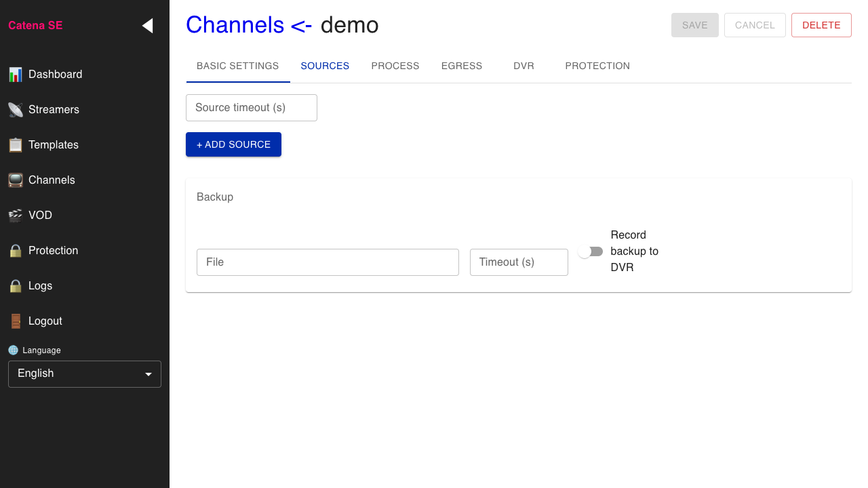Click the Channels breadcrumb link
The width and height of the screenshot is (868, 488).
235,24
